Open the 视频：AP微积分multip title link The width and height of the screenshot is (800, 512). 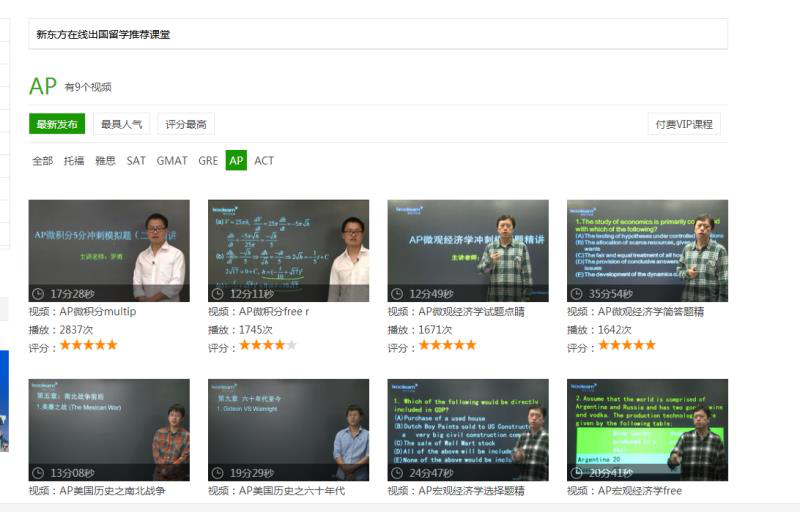[x=83, y=312]
